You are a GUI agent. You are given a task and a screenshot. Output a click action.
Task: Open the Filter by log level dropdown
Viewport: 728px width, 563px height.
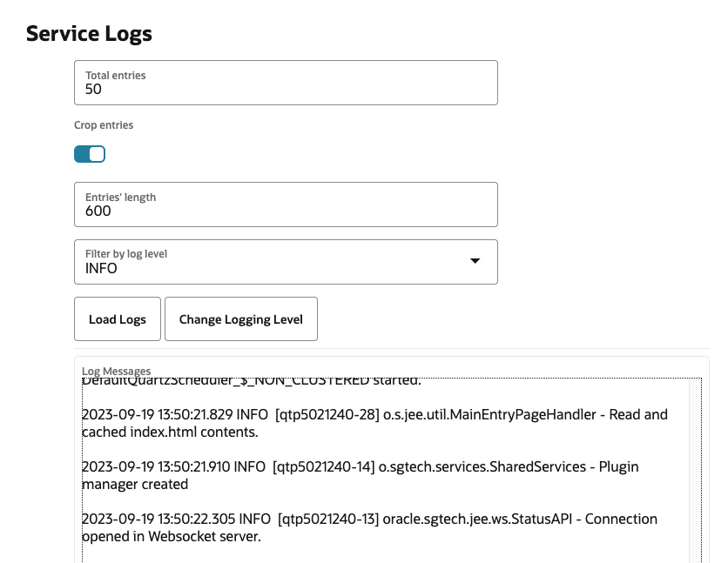click(286, 262)
